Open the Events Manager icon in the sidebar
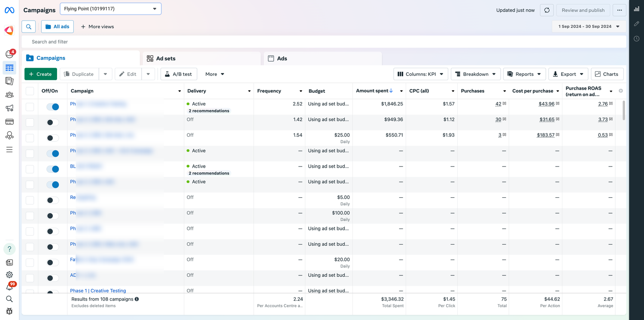644x320 pixels. [9, 136]
